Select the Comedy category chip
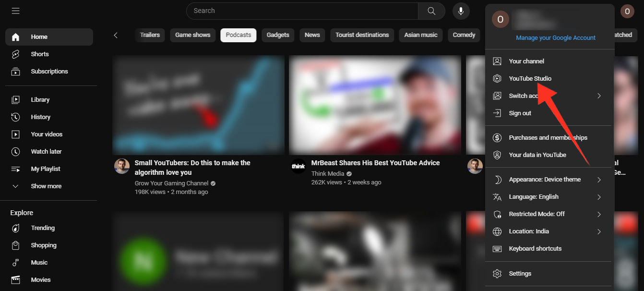The width and height of the screenshot is (644, 291). tap(464, 35)
